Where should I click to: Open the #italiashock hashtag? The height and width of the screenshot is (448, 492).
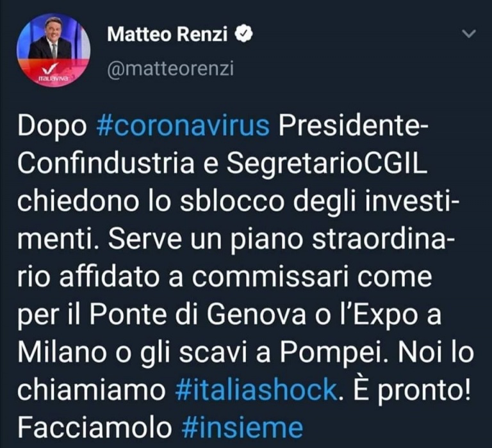[x=256, y=390]
